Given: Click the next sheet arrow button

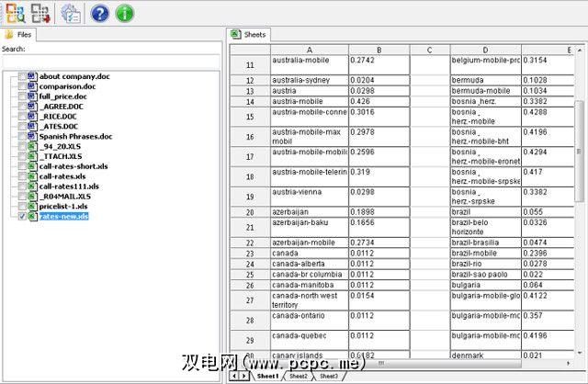Looking at the screenshot, I should (x=243, y=376).
